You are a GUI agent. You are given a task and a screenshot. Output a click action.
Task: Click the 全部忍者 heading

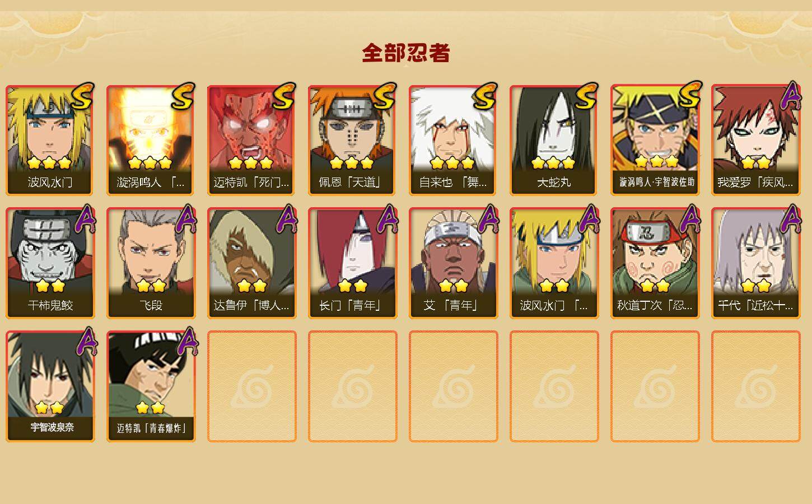pos(406,53)
